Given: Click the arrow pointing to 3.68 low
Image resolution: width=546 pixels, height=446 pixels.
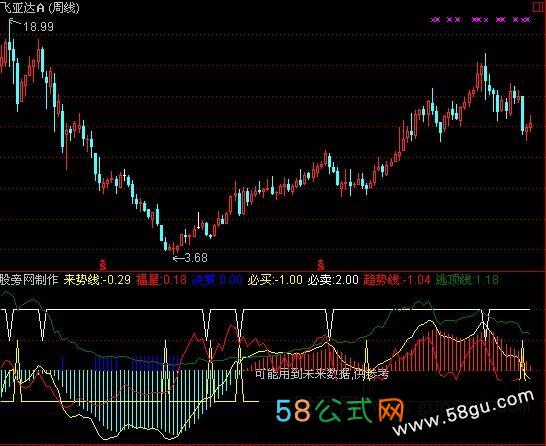Looking at the screenshot, I should point(178,258).
